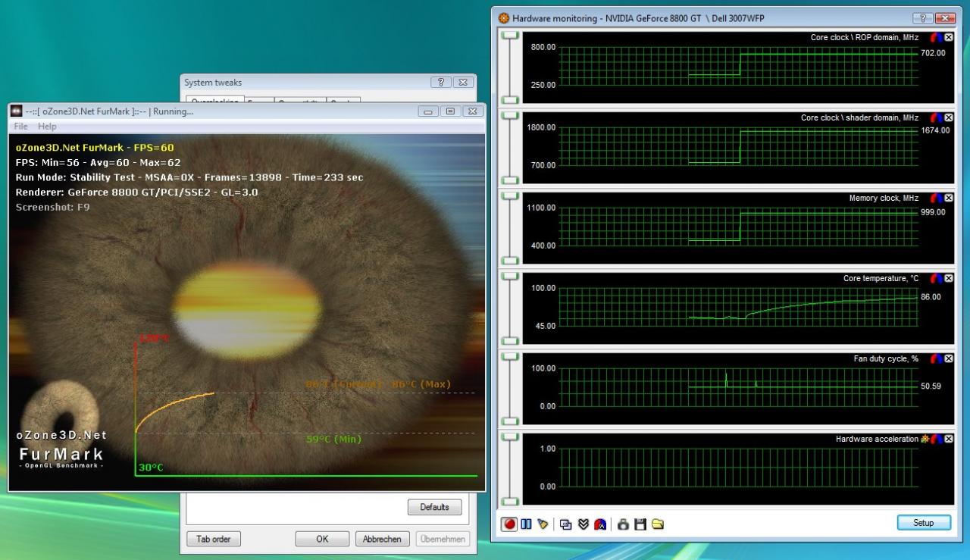Click the '59°C (Min)' temperature label
Image resolution: width=970 pixels, height=560 pixels.
click(x=333, y=439)
